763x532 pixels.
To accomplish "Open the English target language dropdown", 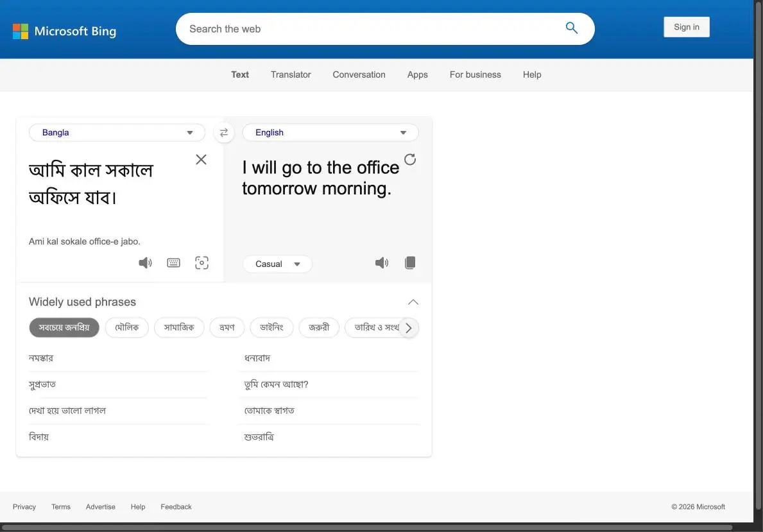I will pyautogui.click(x=330, y=132).
